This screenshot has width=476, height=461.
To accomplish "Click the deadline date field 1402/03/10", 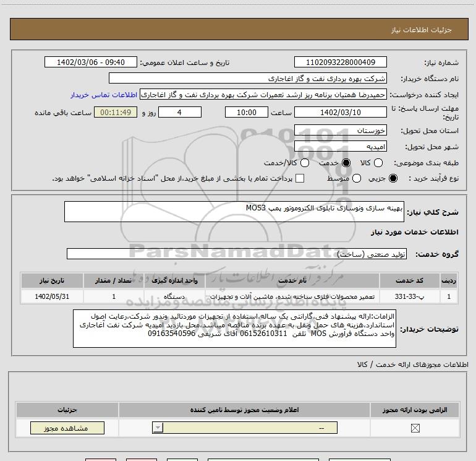I will pyautogui.click(x=340, y=112).
